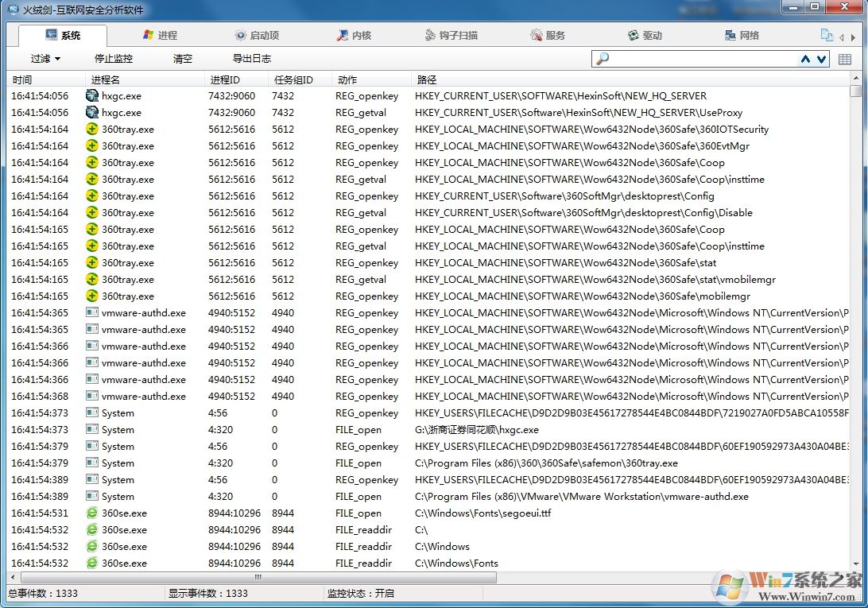The width and height of the screenshot is (868, 608).
Task: Click the hxgc.exe icon in first row
Action: 92,95
